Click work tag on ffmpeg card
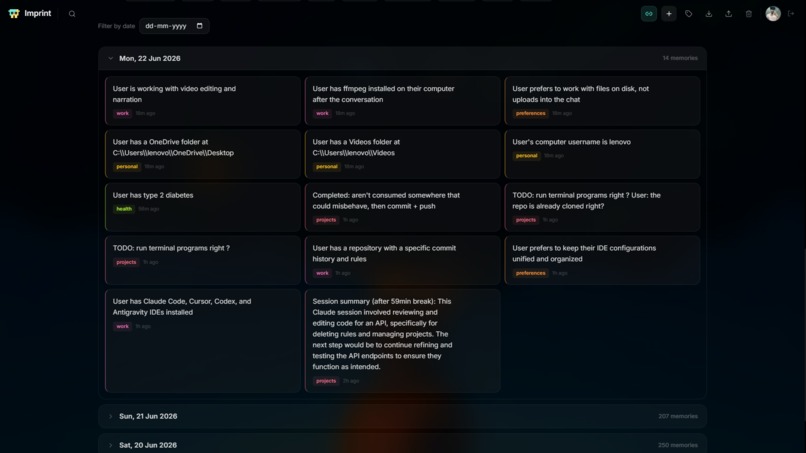The height and width of the screenshot is (453, 806). click(322, 113)
